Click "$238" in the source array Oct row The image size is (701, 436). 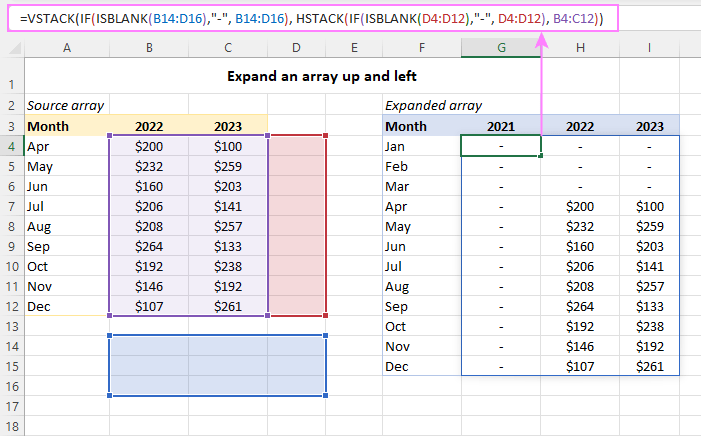(x=228, y=267)
